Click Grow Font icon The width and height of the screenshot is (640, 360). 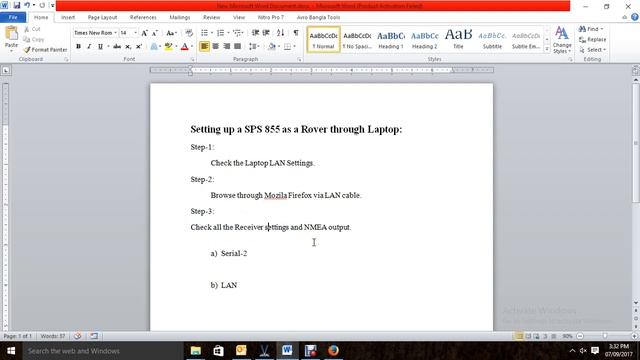(x=144, y=33)
